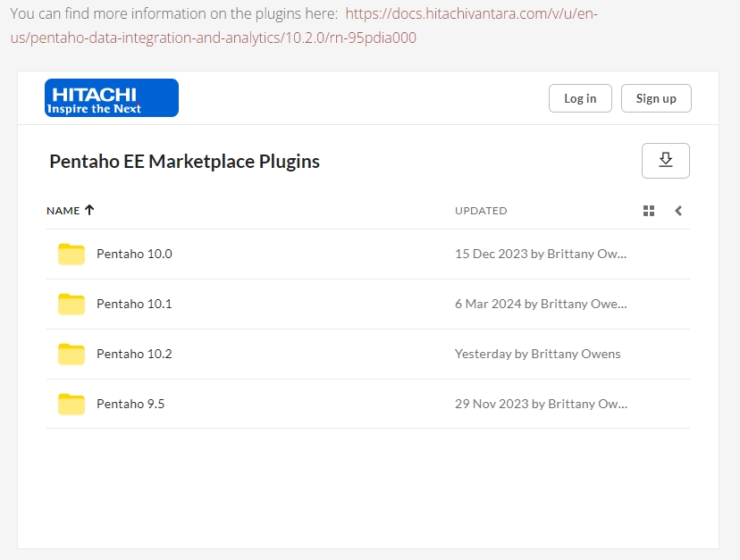Open the Pentaho 9.5 folder name
Viewport: 740px width, 560px height.
coord(130,404)
